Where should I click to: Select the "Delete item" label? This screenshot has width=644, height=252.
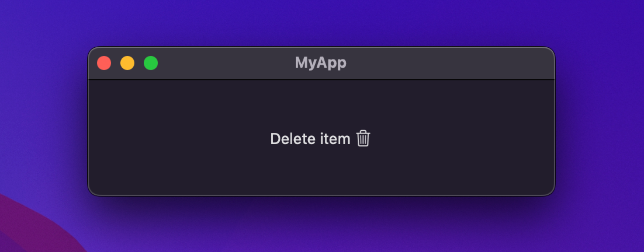[310, 139]
